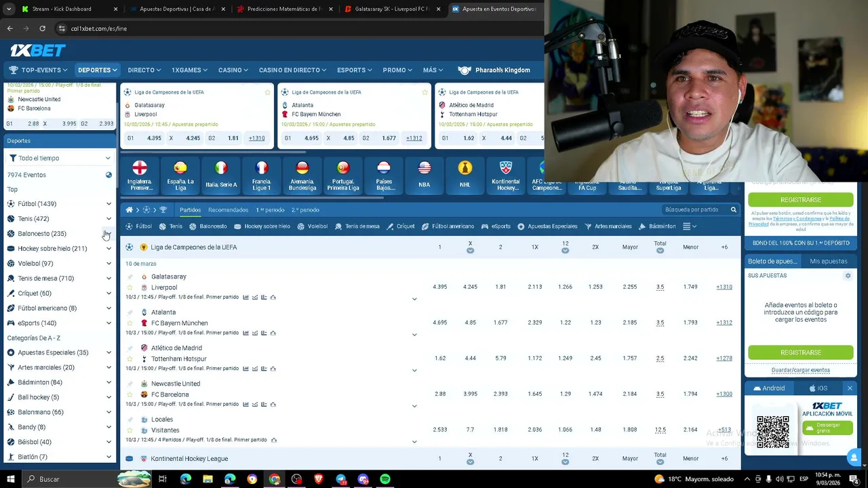This screenshot has height=488, width=868.
Task: Click the search magnifier next to Búsqueda por partido
Action: (x=733, y=210)
